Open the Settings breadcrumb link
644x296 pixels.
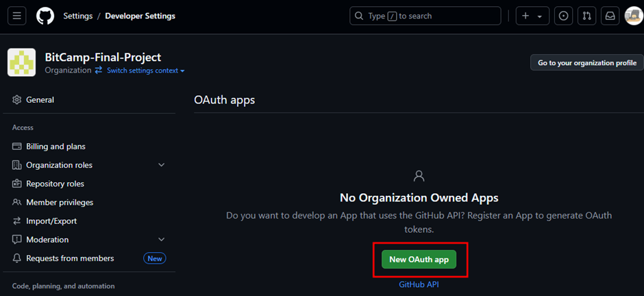coord(78,16)
